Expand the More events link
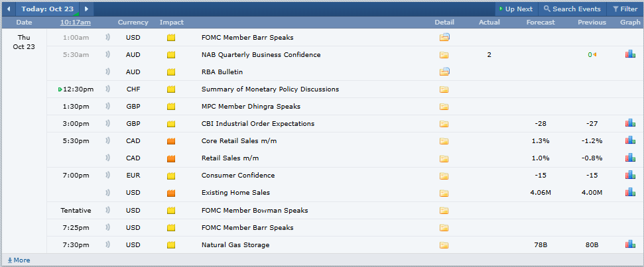 [18, 260]
